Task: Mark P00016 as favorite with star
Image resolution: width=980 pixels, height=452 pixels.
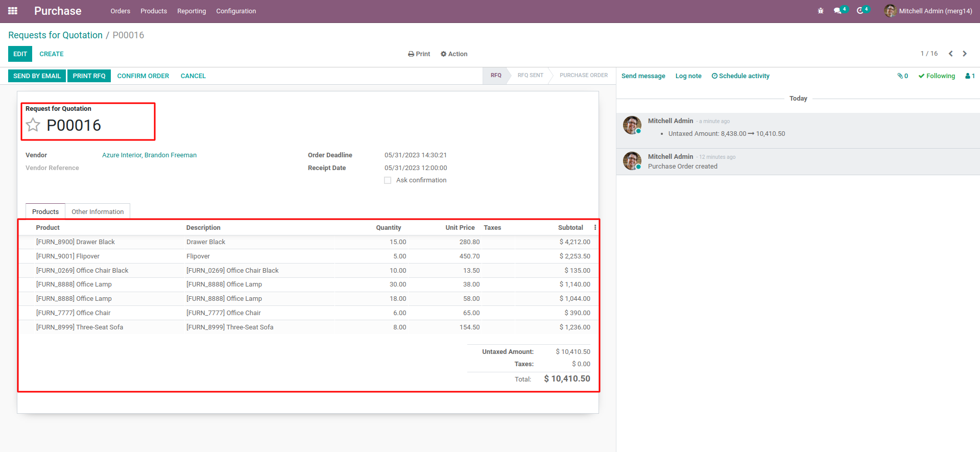Action: (33, 125)
